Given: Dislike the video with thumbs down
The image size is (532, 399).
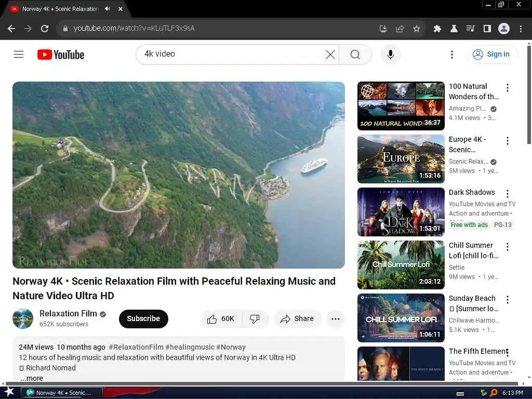Looking at the screenshot, I should (x=255, y=318).
